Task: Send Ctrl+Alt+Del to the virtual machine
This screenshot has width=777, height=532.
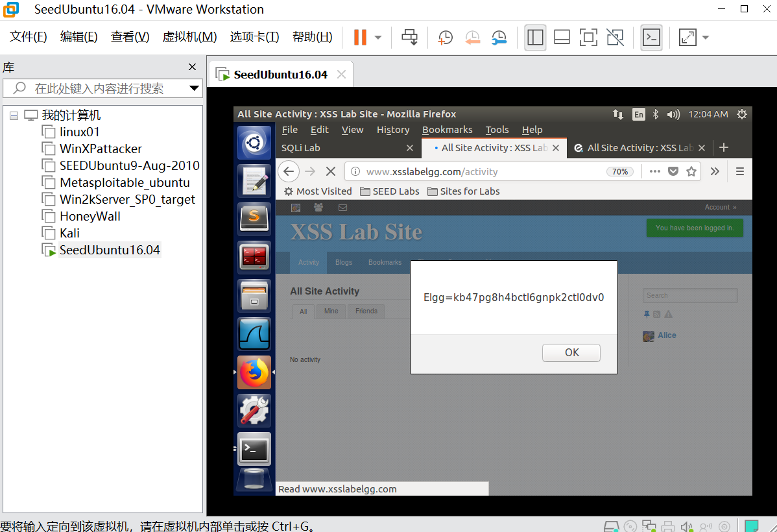Action: pos(409,37)
